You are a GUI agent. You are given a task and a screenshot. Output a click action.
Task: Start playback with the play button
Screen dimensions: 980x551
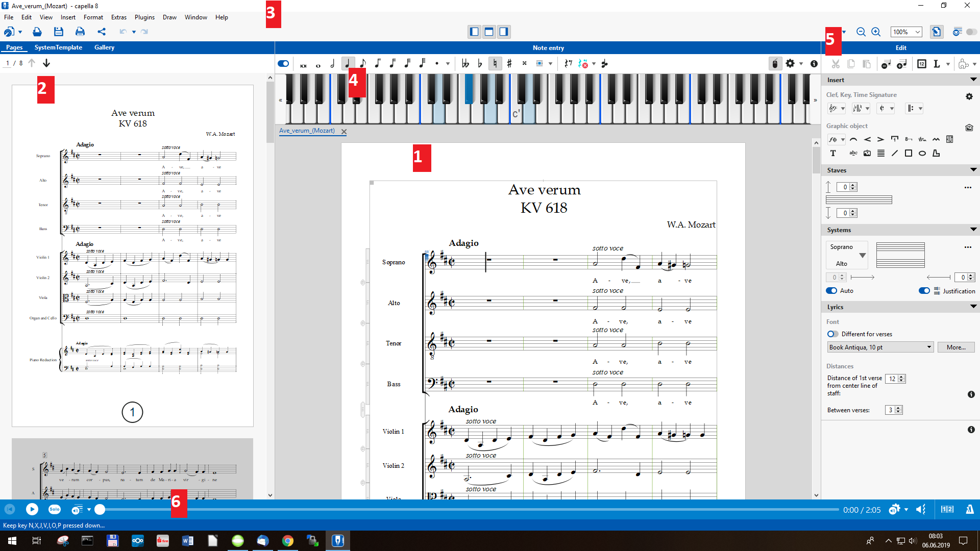pos(32,509)
